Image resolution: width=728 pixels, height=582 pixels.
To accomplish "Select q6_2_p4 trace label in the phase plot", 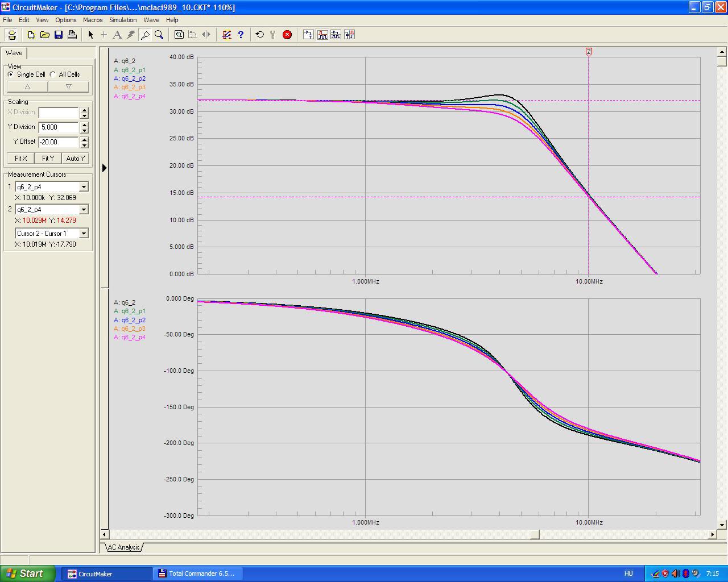I will pos(130,337).
